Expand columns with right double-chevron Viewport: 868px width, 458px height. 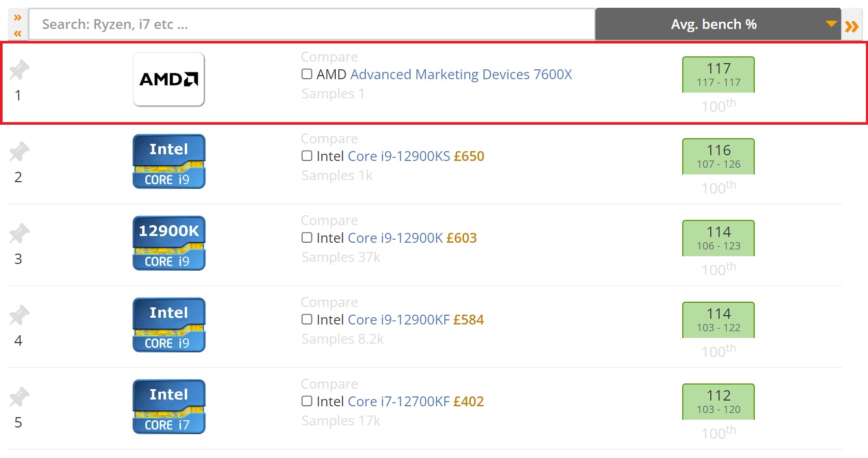pyautogui.click(x=851, y=26)
